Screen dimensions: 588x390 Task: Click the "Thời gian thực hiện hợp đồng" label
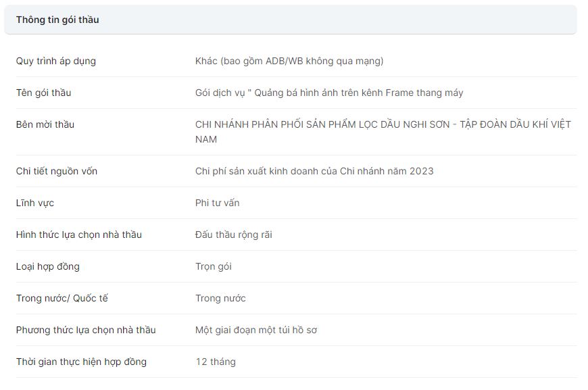pos(81,362)
